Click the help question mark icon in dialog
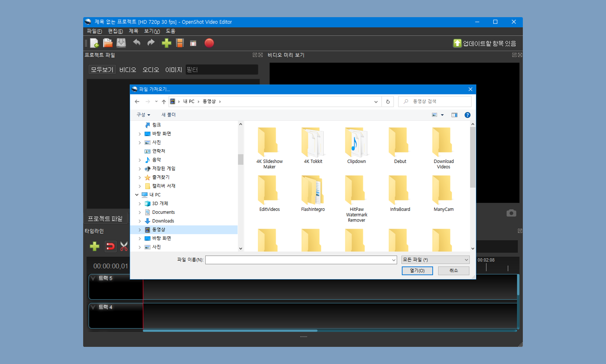606x364 pixels. point(467,115)
